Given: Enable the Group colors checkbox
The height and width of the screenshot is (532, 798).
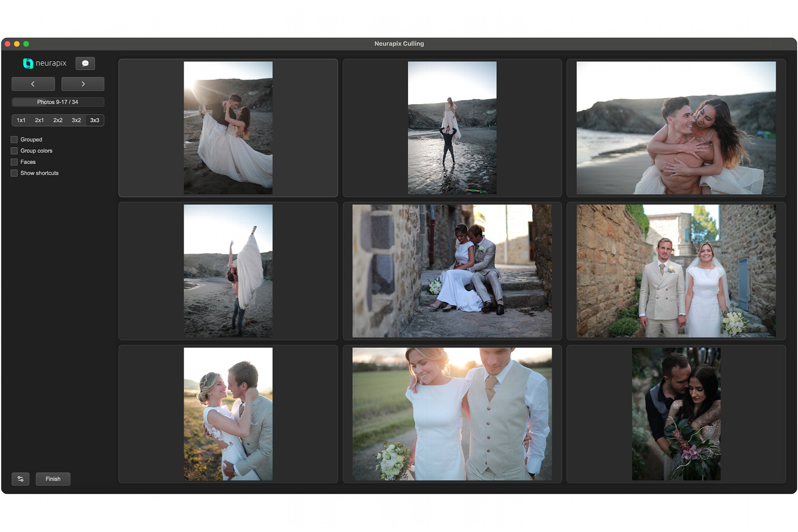Looking at the screenshot, I should pyautogui.click(x=14, y=151).
